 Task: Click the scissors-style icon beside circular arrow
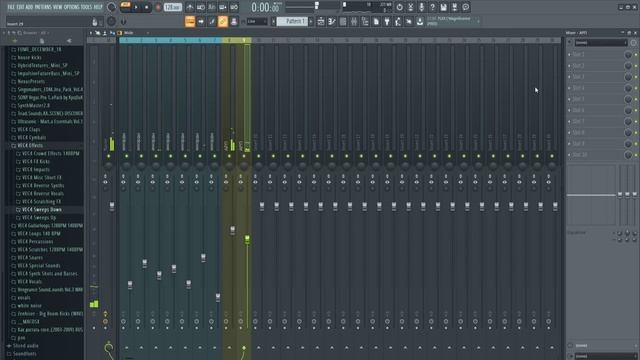pos(410,7)
